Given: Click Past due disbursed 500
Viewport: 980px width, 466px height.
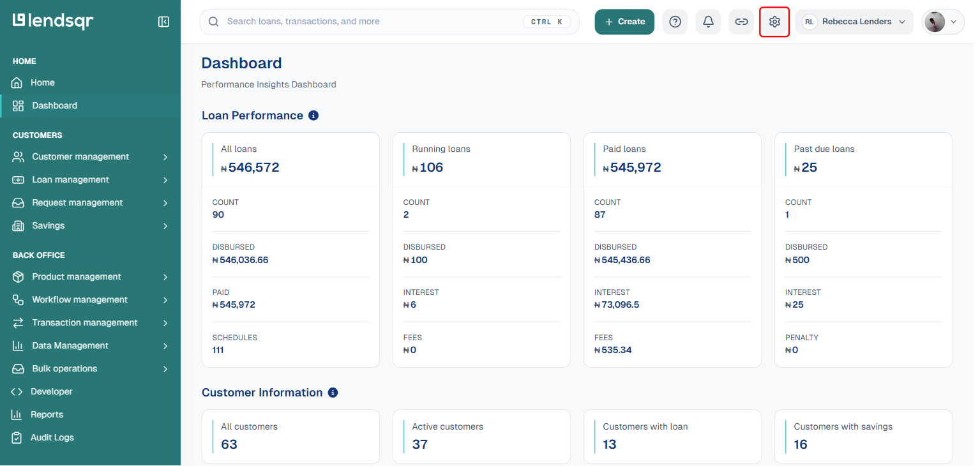Looking at the screenshot, I should point(797,260).
